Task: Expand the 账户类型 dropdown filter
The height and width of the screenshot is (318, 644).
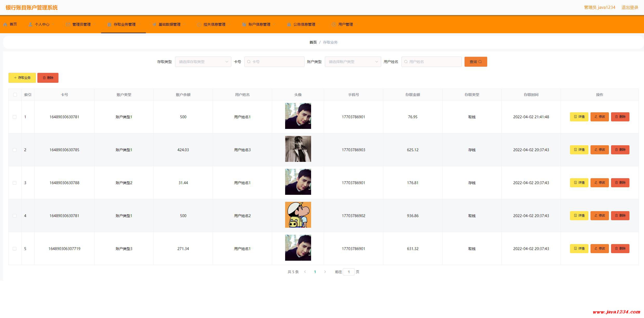Action: tap(353, 62)
